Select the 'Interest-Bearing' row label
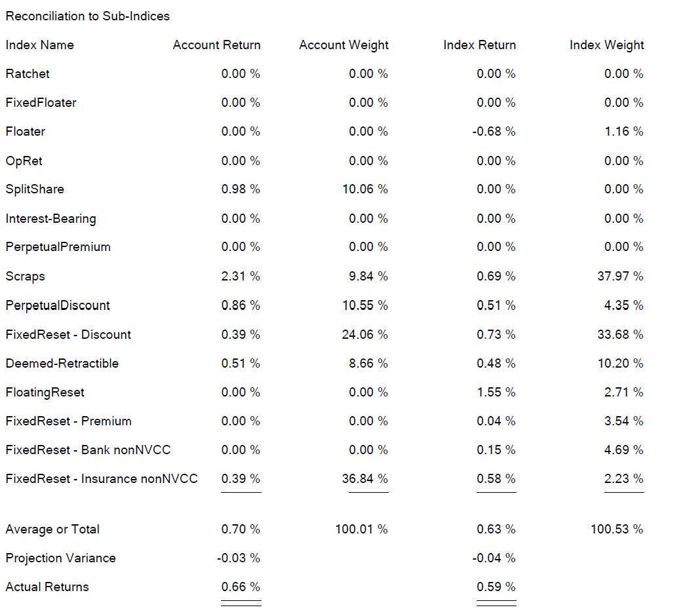685x616 pixels. 50,218
